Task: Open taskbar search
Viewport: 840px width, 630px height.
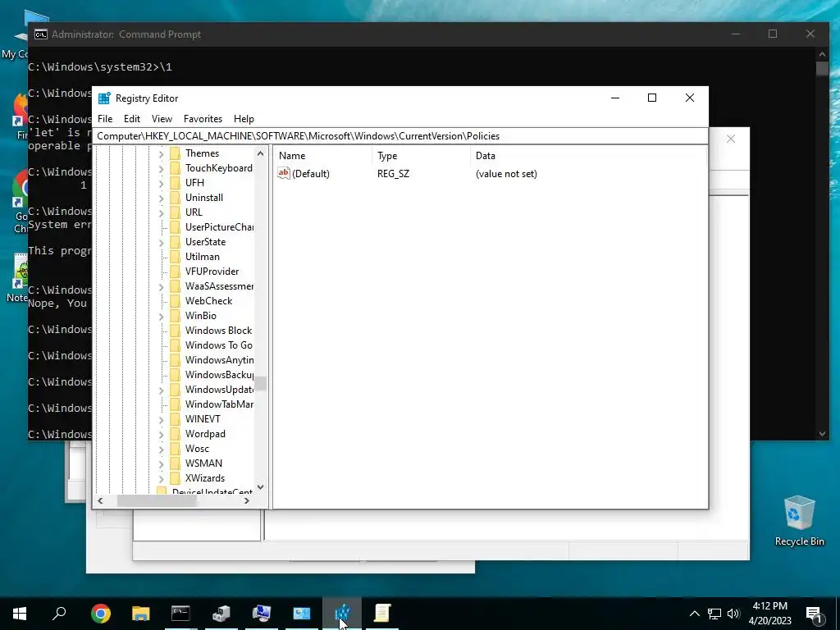Action: (x=59, y=614)
